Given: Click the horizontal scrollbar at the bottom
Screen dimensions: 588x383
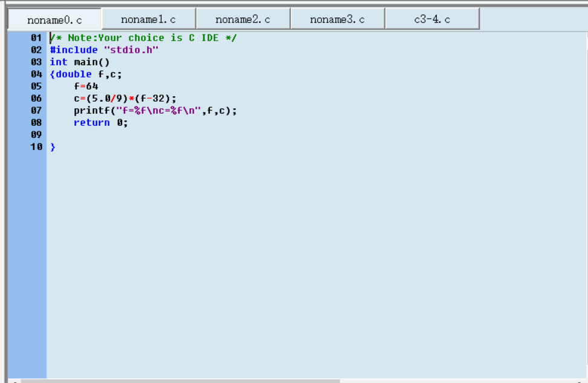Looking at the screenshot, I should [x=180, y=381].
